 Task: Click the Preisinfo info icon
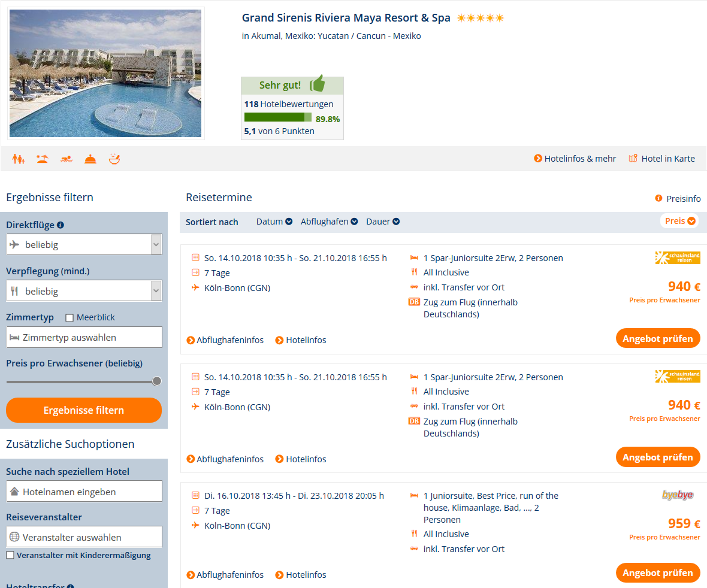tap(658, 198)
